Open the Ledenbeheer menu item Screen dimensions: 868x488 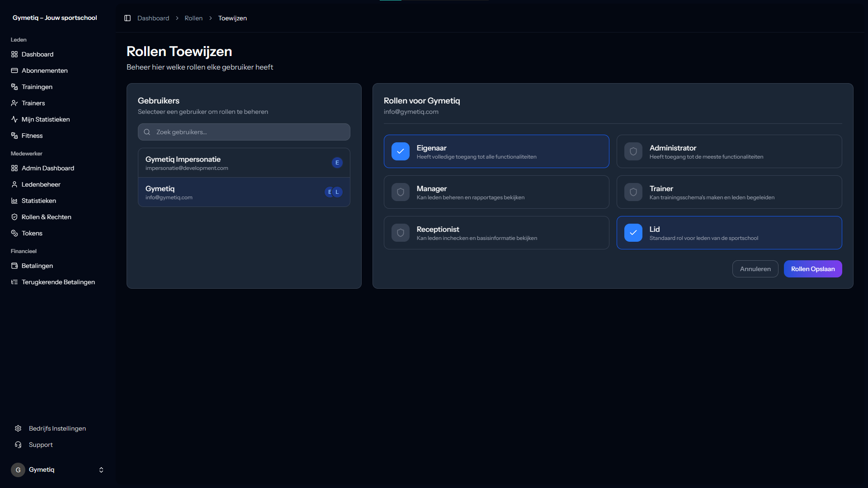(58, 184)
